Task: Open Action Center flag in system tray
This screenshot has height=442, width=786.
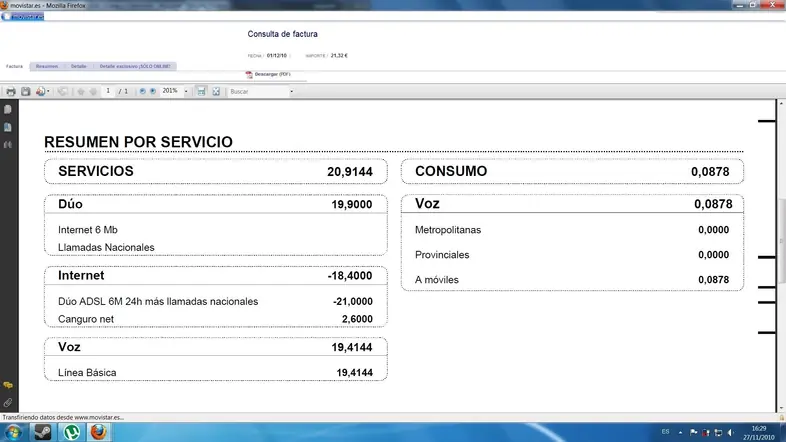Action: coord(694,432)
